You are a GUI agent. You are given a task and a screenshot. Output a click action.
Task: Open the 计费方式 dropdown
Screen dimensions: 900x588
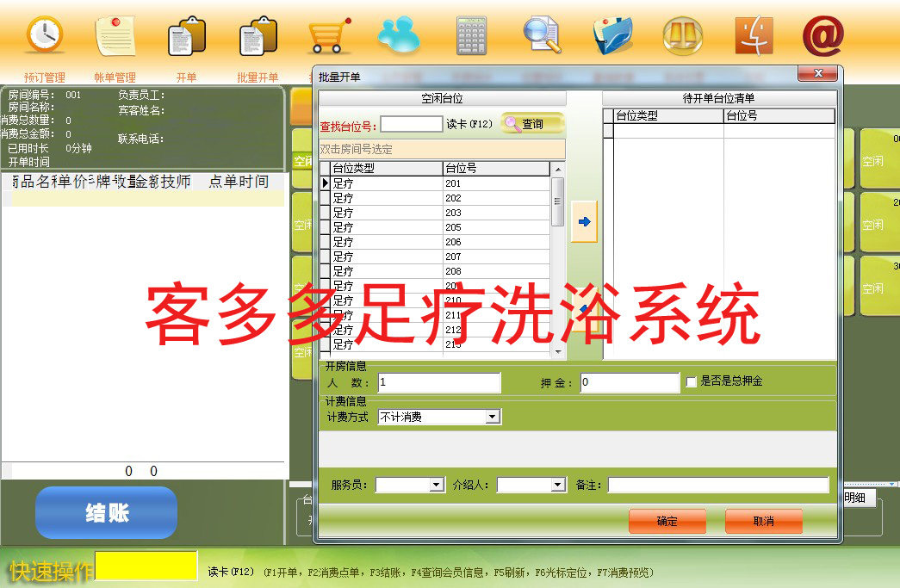(493, 417)
